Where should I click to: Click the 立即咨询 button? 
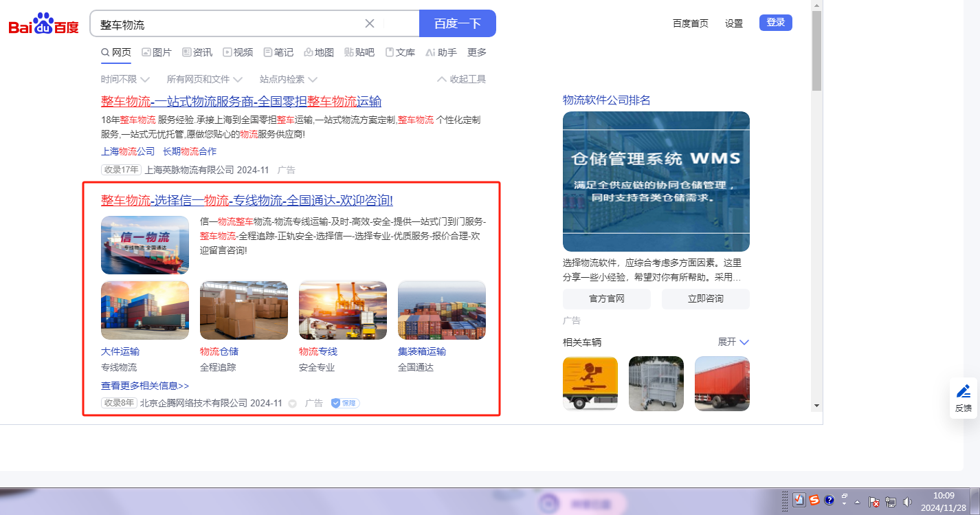tap(706, 299)
